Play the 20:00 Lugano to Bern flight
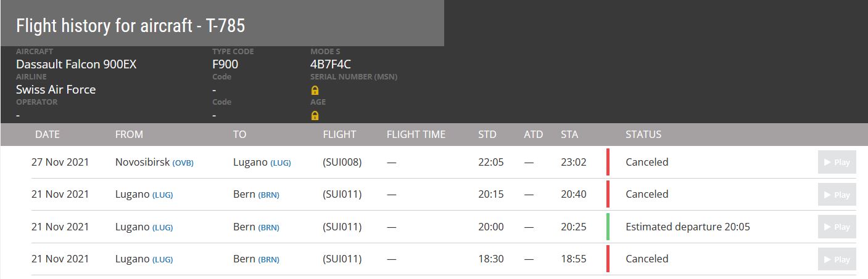The height and width of the screenshot is (279, 868). pos(837,227)
